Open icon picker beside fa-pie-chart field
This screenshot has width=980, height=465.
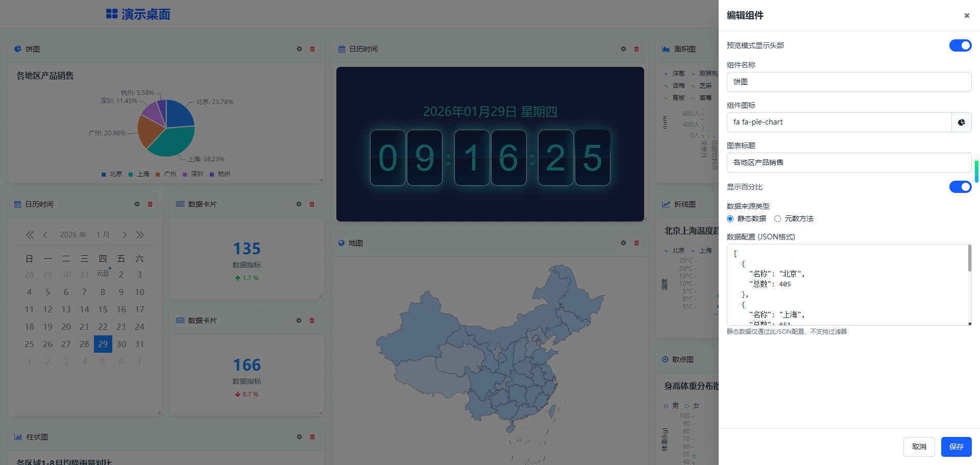point(961,123)
